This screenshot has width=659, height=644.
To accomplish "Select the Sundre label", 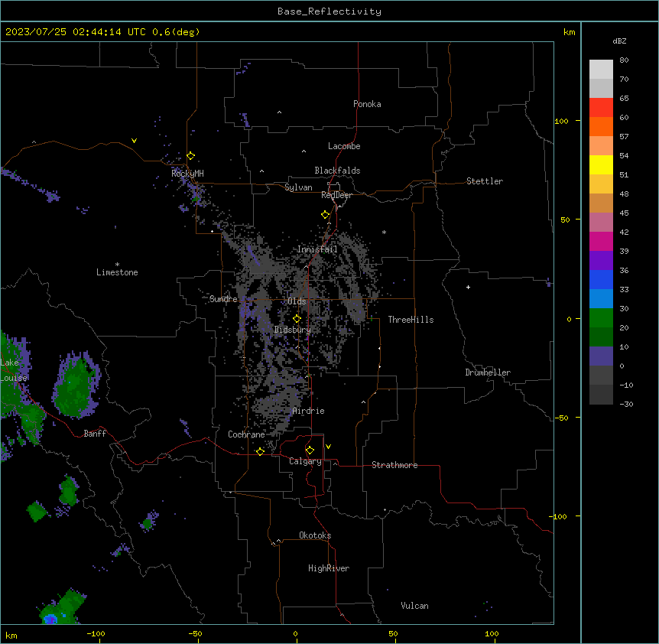I will coord(223,299).
